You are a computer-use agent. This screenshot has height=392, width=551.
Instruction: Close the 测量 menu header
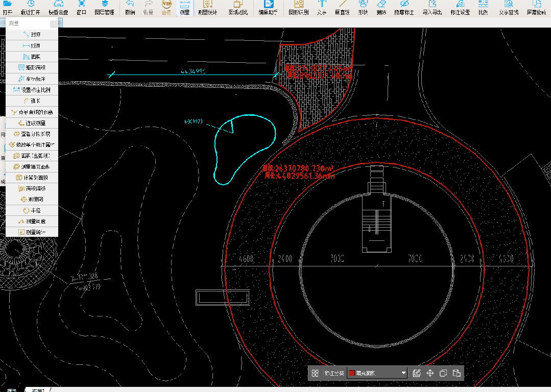[54, 23]
